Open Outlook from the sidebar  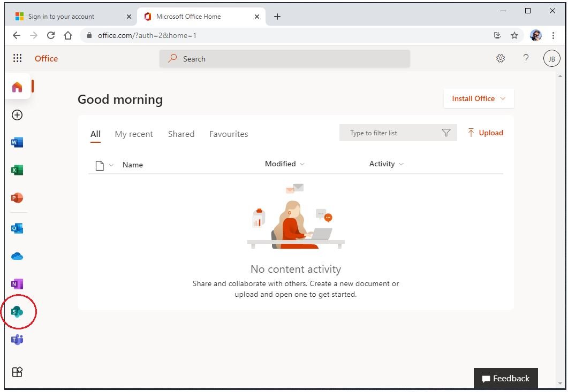[x=17, y=228]
